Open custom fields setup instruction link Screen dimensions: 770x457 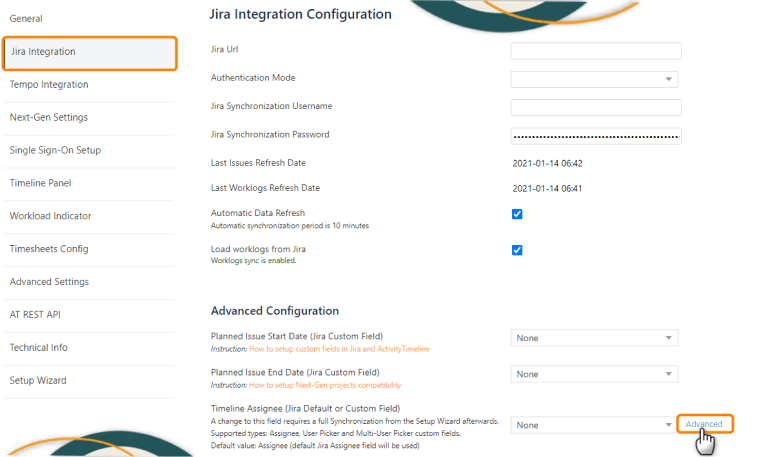tap(339, 349)
